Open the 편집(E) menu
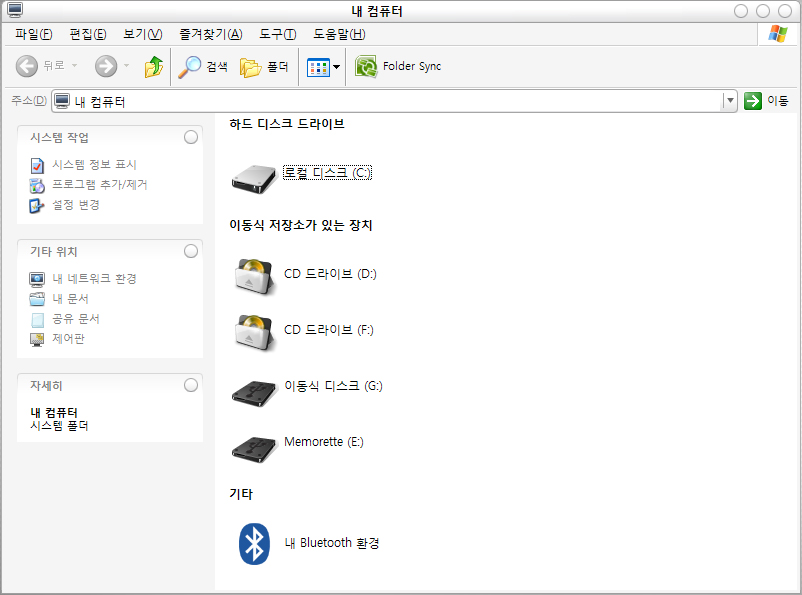Image resolution: width=802 pixels, height=595 pixels. [x=88, y=34]
